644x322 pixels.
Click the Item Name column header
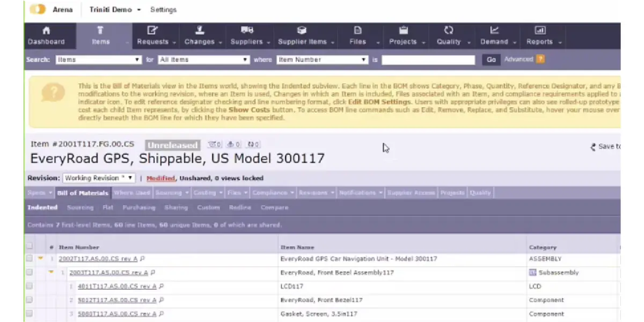coord(297,247)
